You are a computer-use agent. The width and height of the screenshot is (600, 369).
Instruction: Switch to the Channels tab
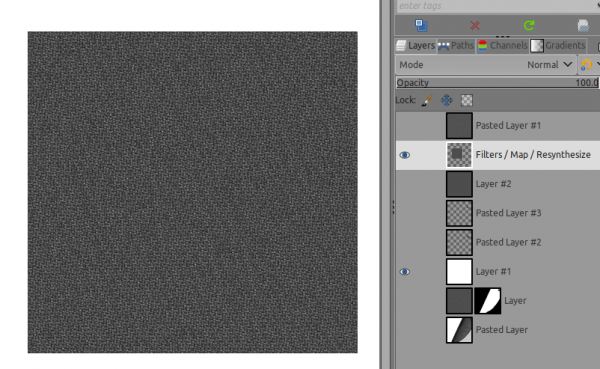pos(503,46)
